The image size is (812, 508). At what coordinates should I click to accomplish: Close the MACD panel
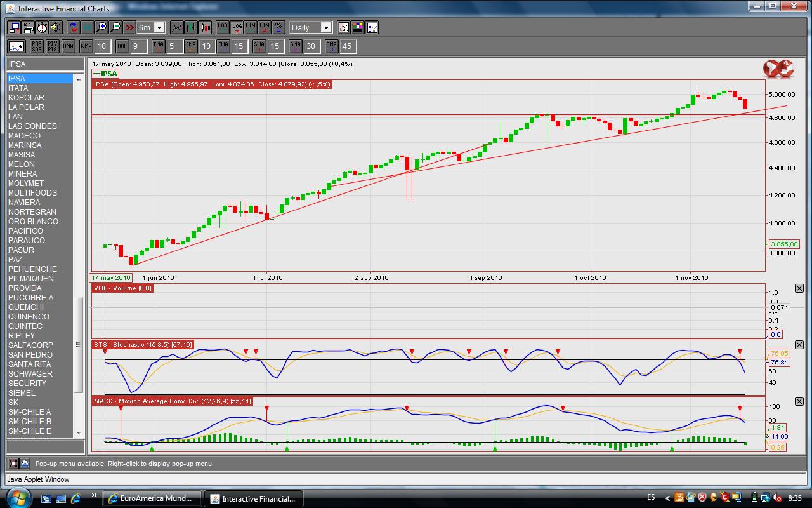[799, 401]
